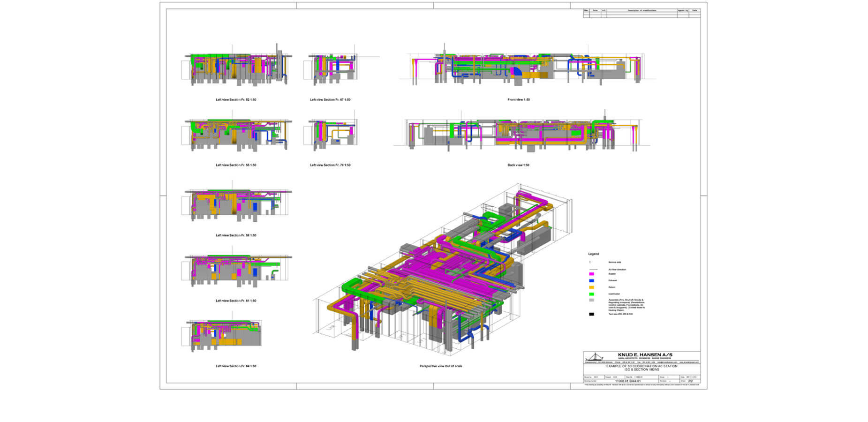Click the 'Supply' legend label
This screenshot has width=868, height=422.
(x=612, y=274)
